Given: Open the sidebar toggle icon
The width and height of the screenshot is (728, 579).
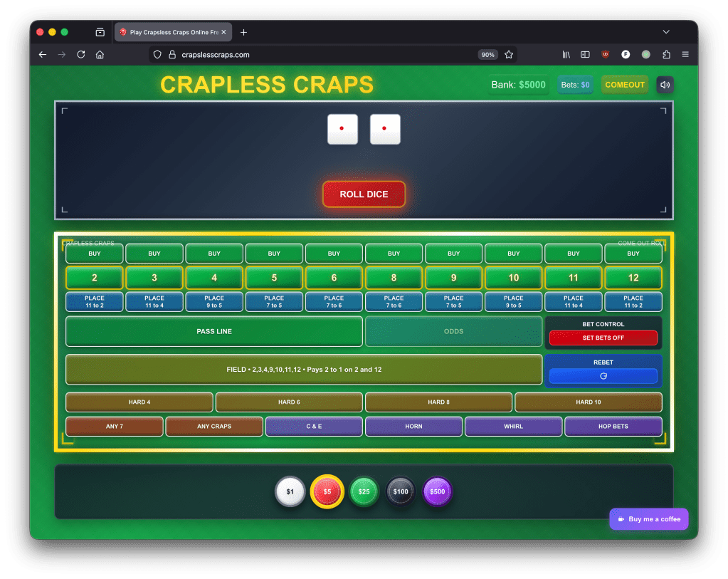Looking at the screenshot, I should (x=584, y=54).
